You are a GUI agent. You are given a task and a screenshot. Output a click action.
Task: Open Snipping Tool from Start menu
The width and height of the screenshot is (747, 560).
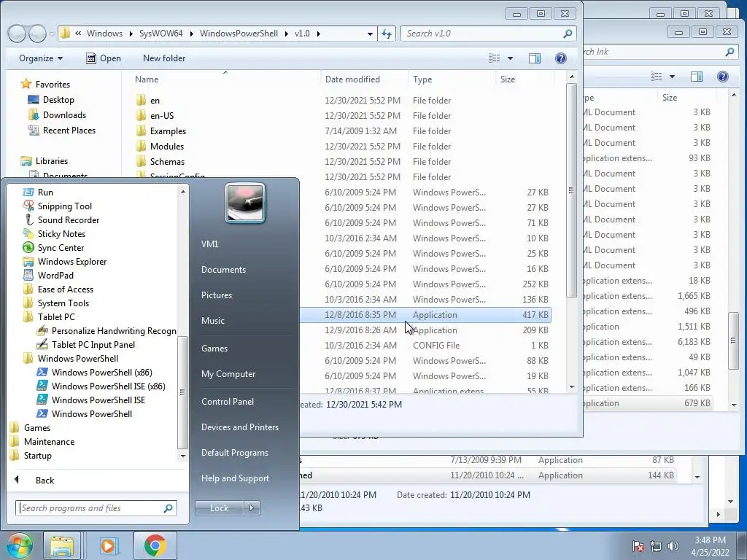pos(64,206)
